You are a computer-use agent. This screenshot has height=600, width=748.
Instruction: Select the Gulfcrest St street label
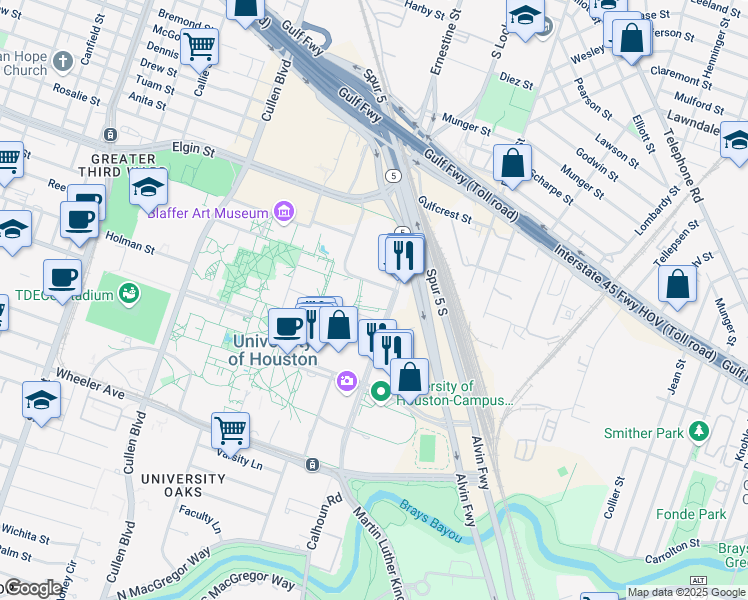[x=445, y=210]
